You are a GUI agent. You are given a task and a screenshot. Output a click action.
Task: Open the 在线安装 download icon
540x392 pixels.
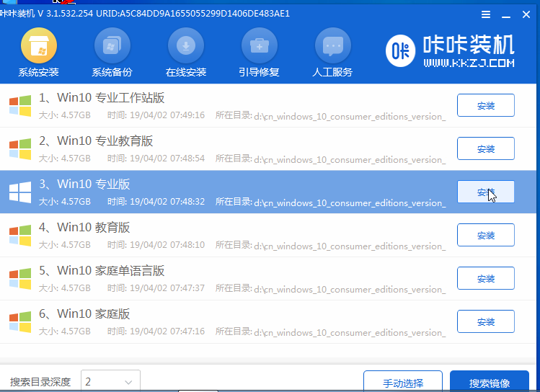coord(186,45)
